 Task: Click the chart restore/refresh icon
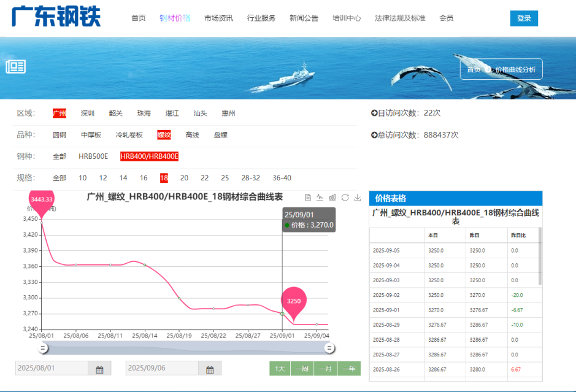pyautogui.click(x=345, y=198)
